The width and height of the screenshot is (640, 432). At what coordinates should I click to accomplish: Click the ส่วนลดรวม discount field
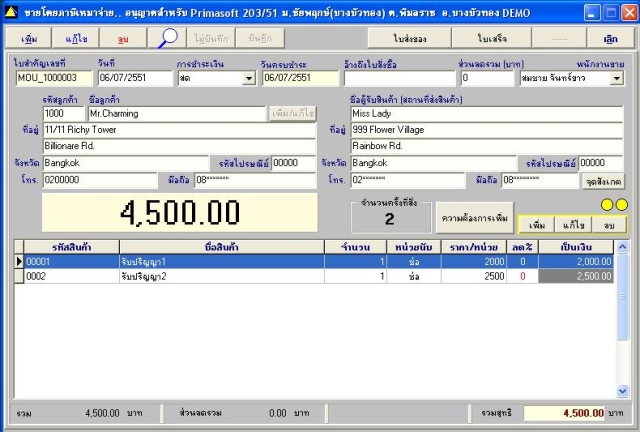[x=487, y=78]
